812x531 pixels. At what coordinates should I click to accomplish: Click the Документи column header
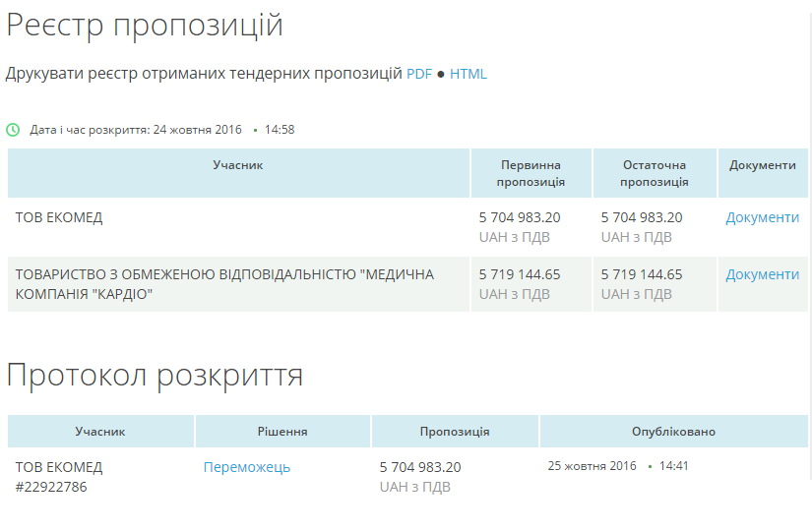(763, 165)
